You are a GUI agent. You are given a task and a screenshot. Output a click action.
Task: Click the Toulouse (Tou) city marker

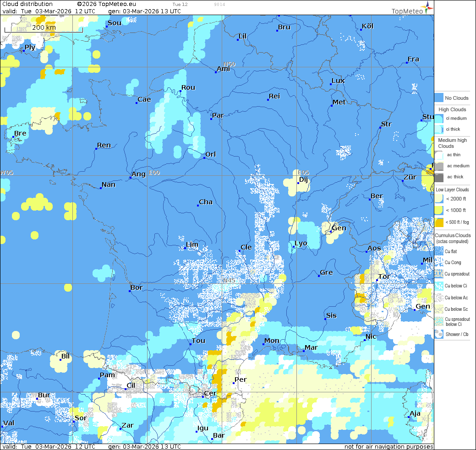click(191, 344)
